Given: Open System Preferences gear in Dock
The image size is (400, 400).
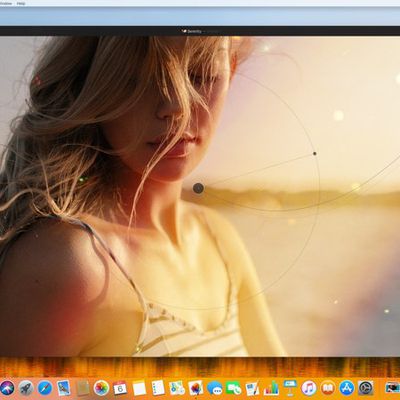Looking at the screenshot, I should click(366, 388).
